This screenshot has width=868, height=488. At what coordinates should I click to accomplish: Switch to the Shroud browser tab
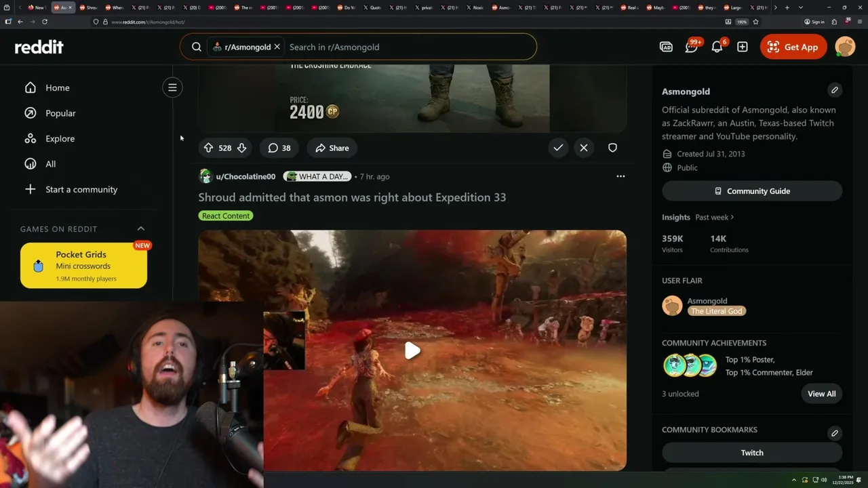coord(89,7)
